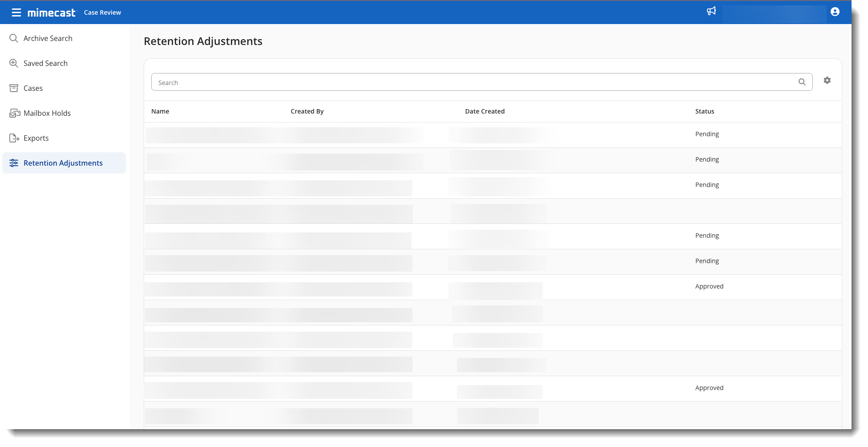868x447 pixels.
Task: Click the Status column header
Action: pos(704,111)
